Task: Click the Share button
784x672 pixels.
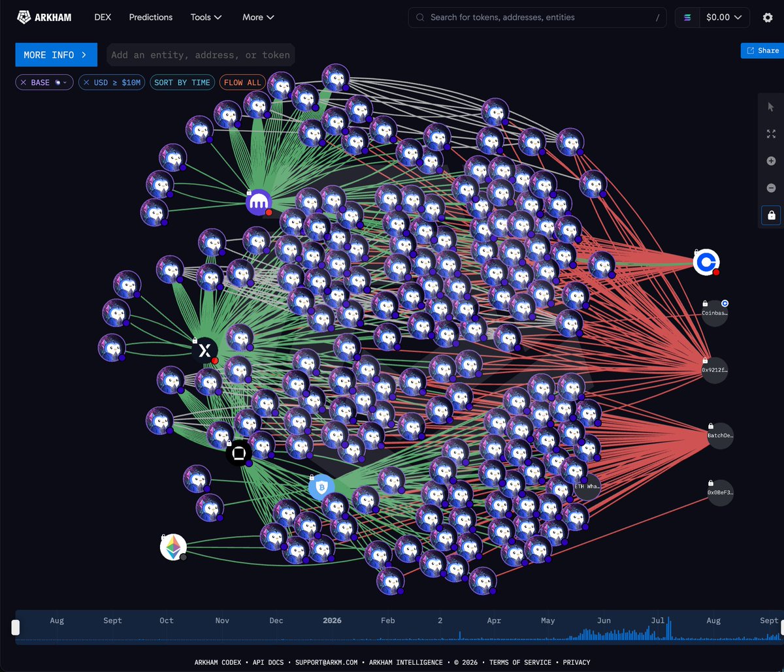Action: click(762, 50)
